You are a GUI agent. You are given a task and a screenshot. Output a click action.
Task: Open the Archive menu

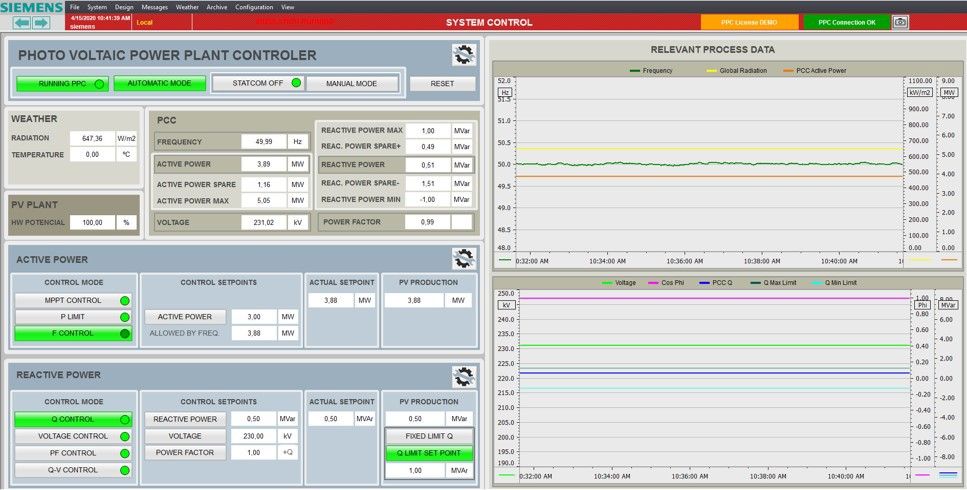(217, 7)
